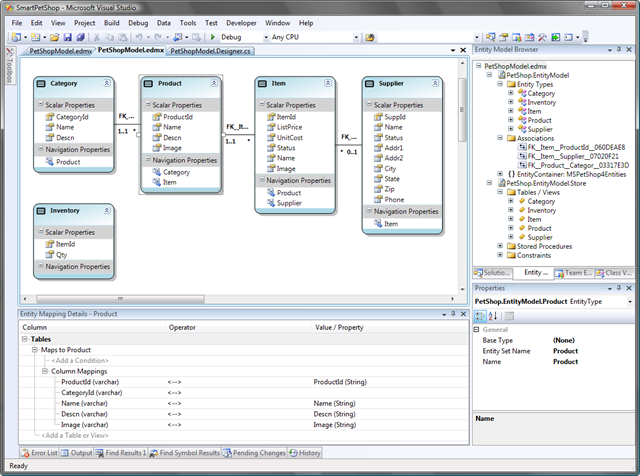Open the Solution Explorer toolbar icon
The image size is (640, 476).
click(x=491, y=38)
